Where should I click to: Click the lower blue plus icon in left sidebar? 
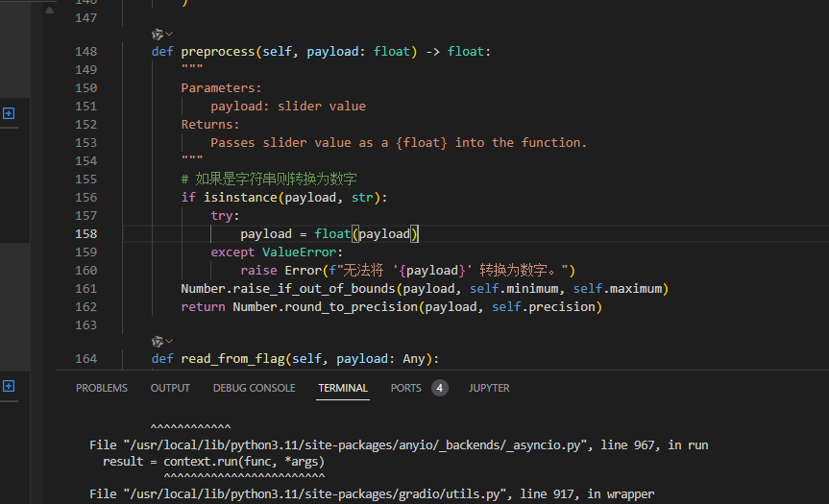pos(9,386)
